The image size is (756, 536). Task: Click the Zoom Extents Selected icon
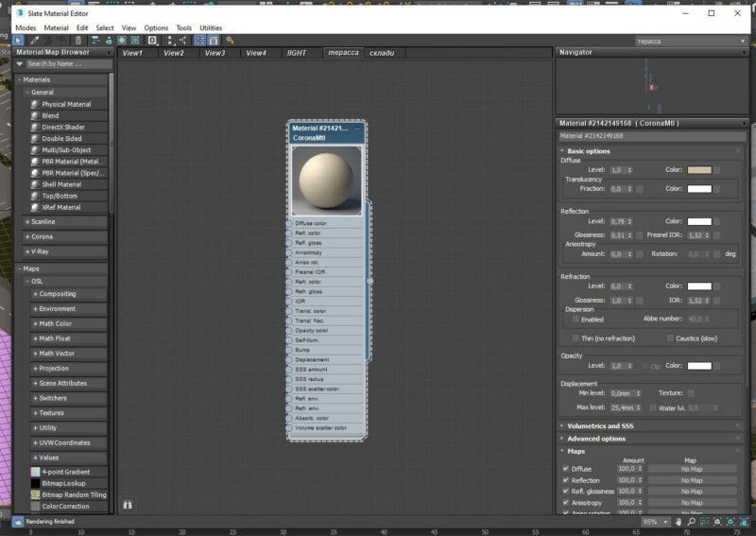(x=730, y=522)
